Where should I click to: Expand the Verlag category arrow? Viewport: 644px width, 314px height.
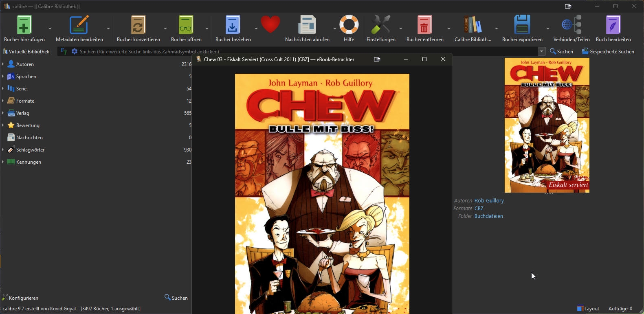pyautogui.click(x=3, y=113)
